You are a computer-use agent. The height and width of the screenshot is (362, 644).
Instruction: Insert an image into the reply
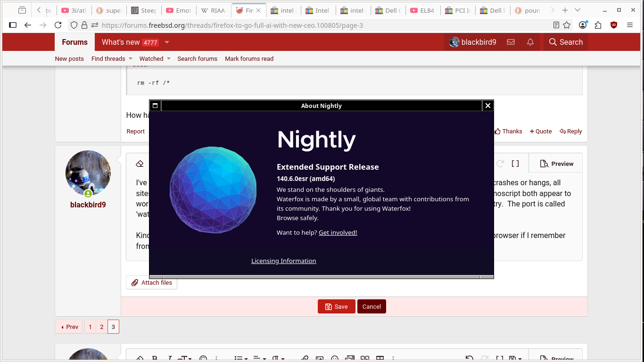point(319,359)
